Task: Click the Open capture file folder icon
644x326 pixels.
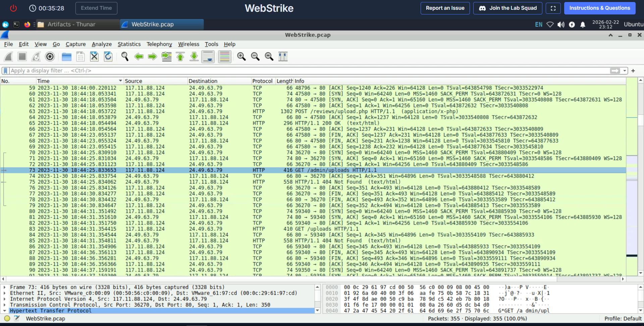Action: click(66, 57)
